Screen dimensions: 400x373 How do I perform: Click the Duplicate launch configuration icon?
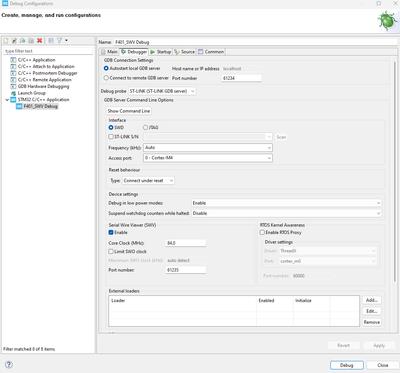pyautogui.click(x=31, y=41)
